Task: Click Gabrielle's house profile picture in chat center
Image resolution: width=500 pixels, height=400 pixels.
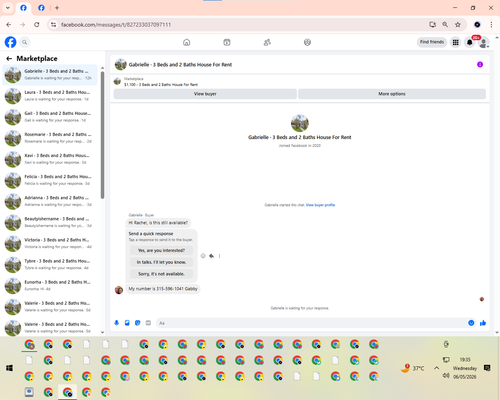Action: pos(300,123)
